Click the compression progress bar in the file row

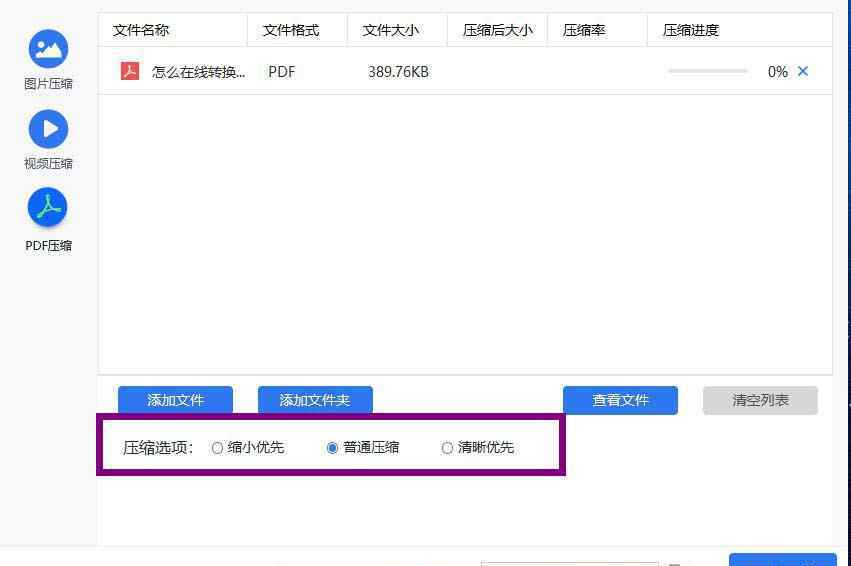point(708,71)
